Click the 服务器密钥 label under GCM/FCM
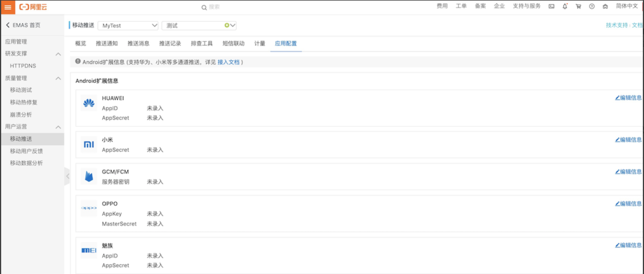This screenshot has height=274, width=644. pyautogui.click(x=116, y=182)
